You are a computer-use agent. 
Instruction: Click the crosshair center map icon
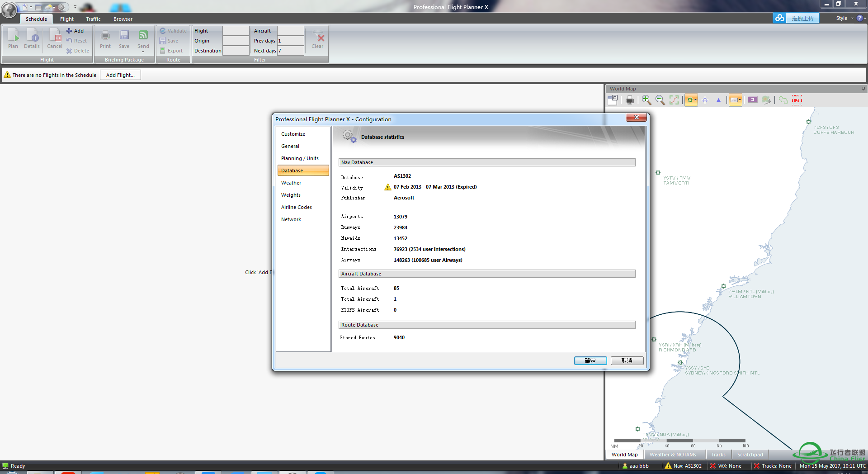705,100
